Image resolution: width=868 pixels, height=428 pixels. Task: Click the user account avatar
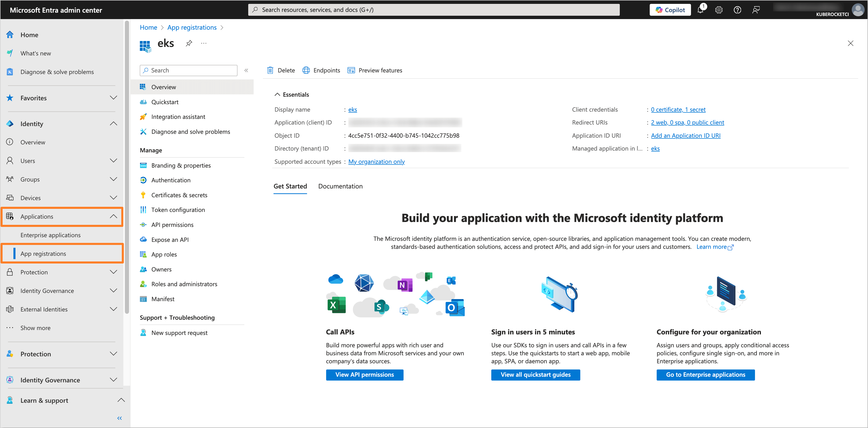(858, 10)
